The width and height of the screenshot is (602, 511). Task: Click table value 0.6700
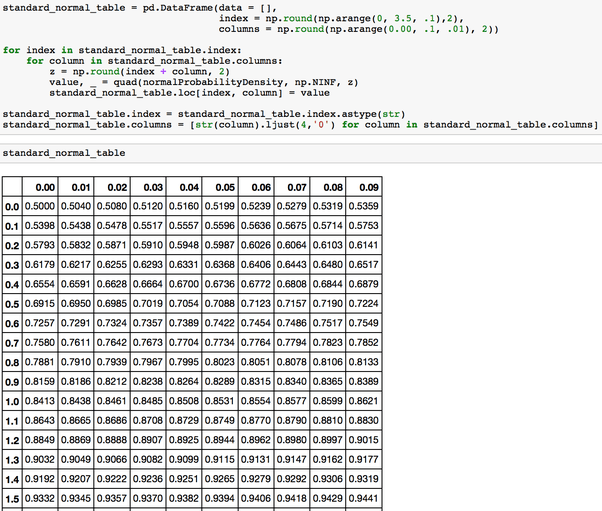tap(184, 284)
